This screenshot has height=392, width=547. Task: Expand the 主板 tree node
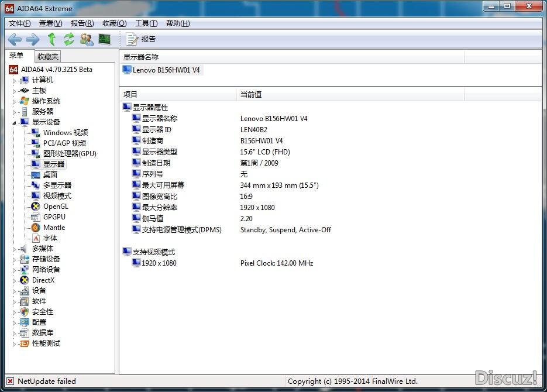[15, 91]
